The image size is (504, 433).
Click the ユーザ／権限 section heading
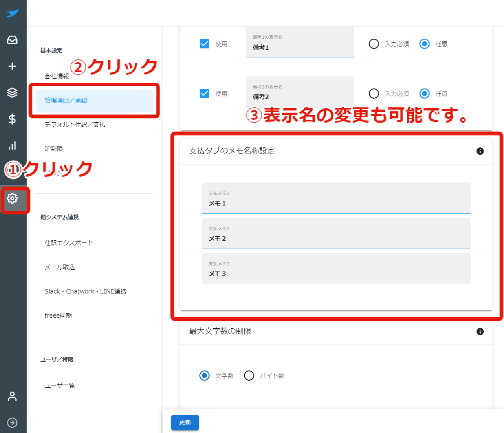click(x=57, y=360)
